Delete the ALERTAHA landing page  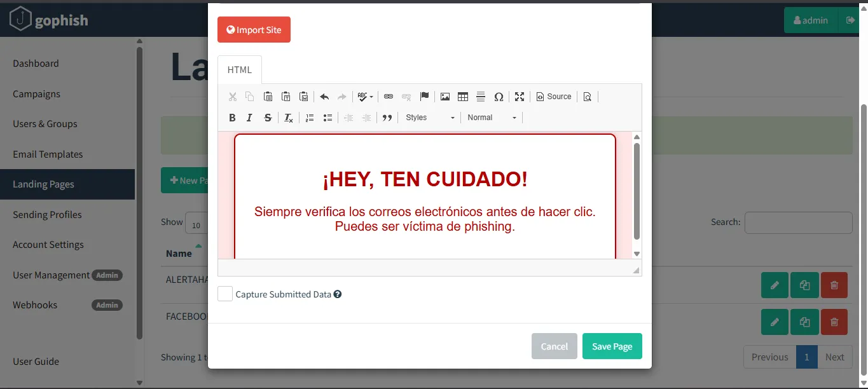pos(834,285)
